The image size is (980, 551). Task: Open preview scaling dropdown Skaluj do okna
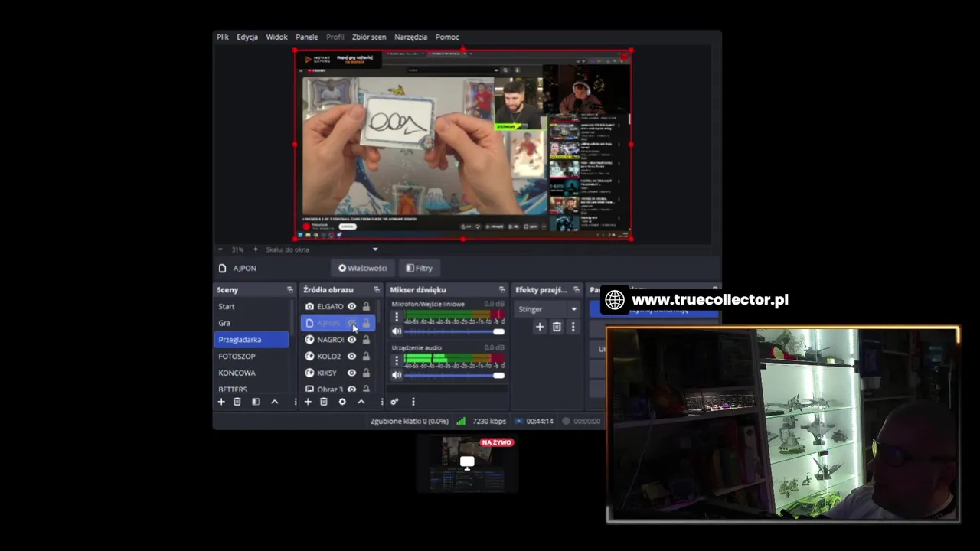tap(322, 249)
